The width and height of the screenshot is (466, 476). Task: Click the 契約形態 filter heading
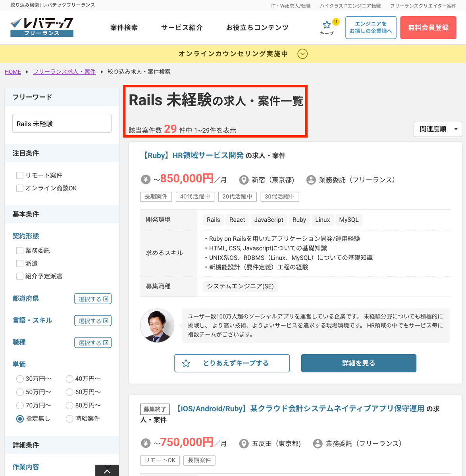(26, 236)
